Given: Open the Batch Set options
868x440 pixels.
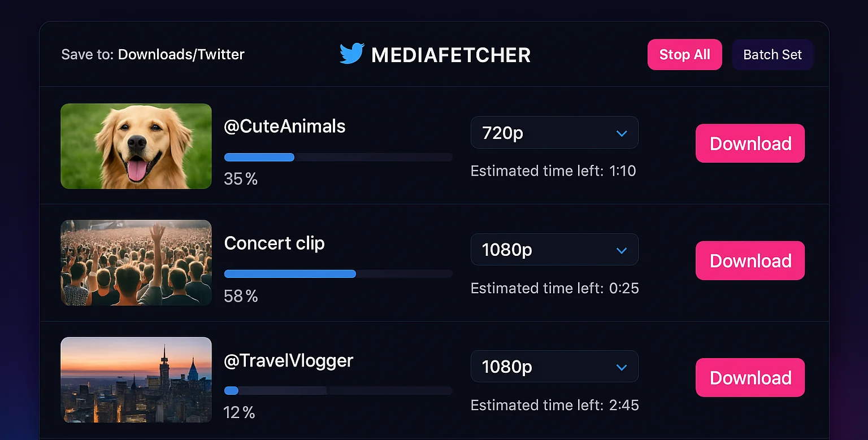Looking at the screenshot, I should point(772,55).
